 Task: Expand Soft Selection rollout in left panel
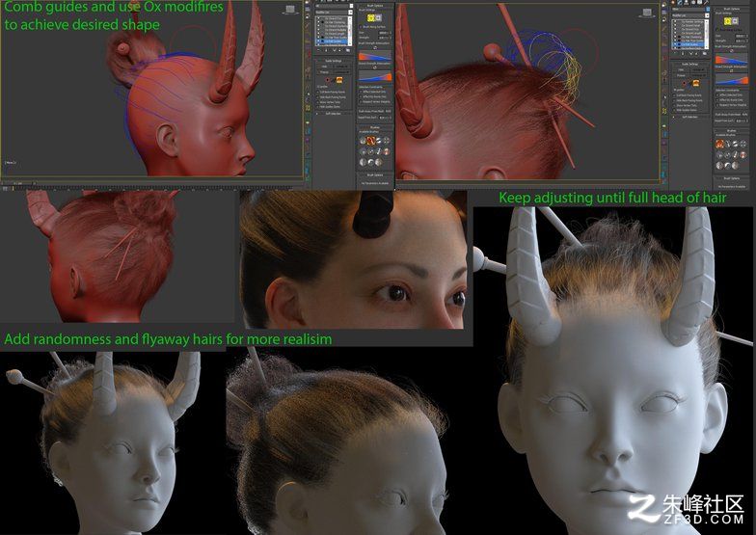tap(334, 114)
